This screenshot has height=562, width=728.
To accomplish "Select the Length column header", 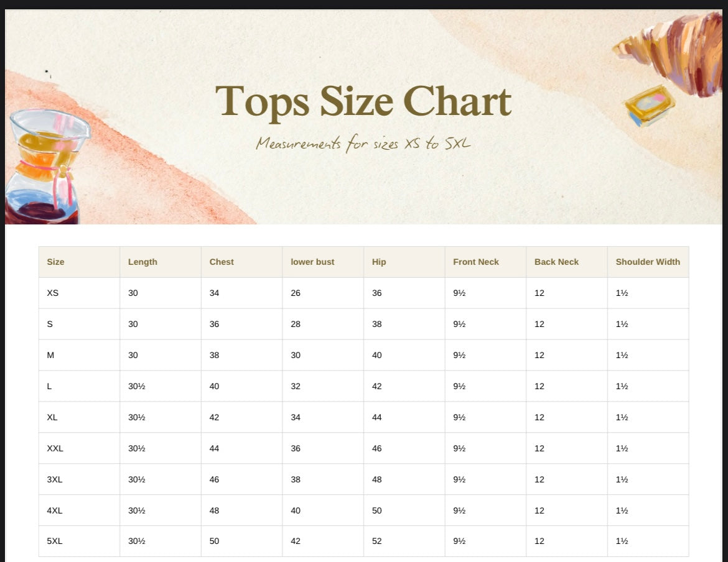I will coord(142,262).
